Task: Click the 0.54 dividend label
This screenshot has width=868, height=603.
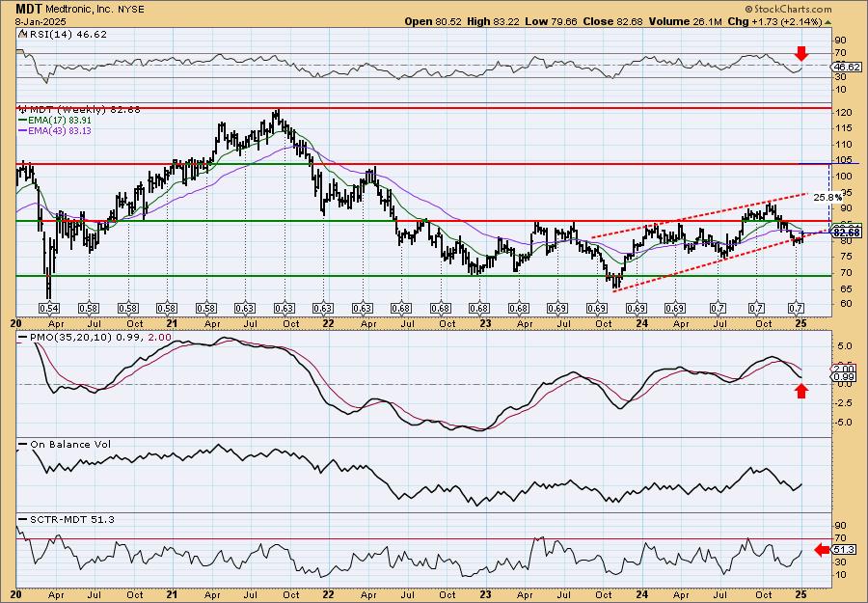Action: point(49,308)
